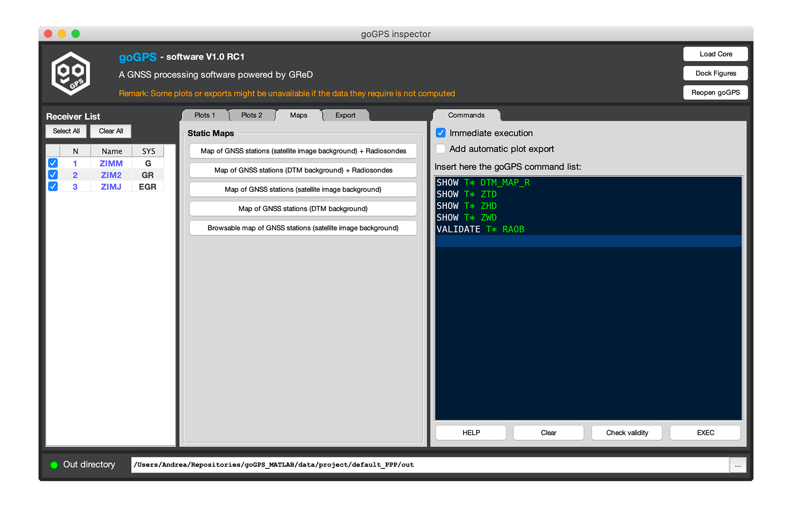Open satellite image map with Radiosondes
Screen dimensions: 792x532
[x=303, y=151]
